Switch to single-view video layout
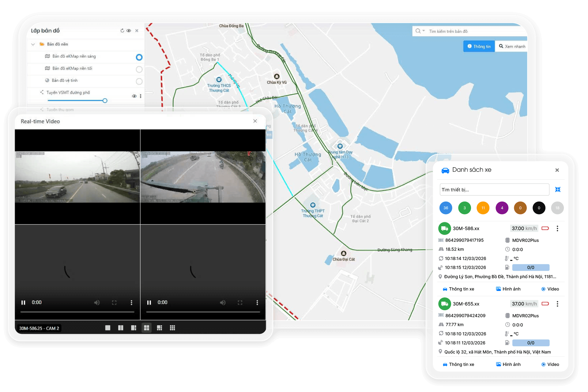 click(x=108, y=328)
